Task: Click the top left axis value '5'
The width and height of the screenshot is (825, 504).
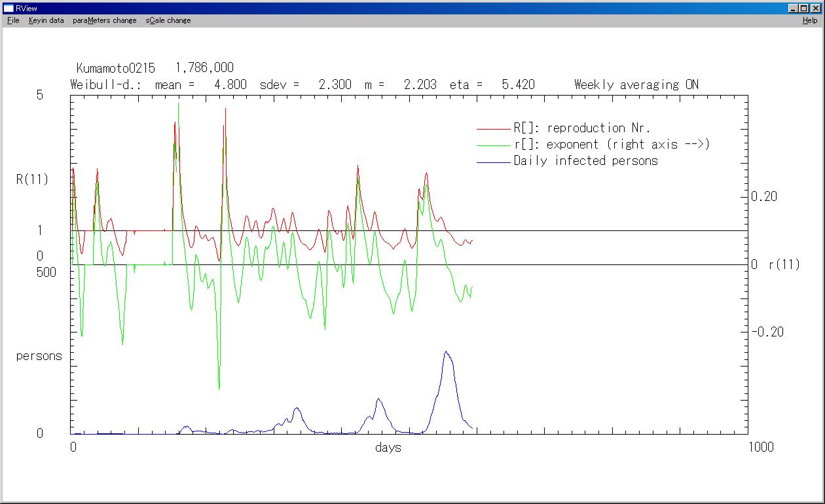Action: tap(40, 95)
